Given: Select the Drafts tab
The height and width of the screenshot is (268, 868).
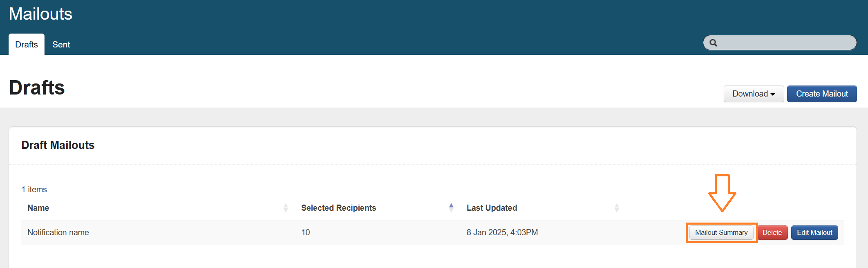Looking at the screenshot, I should click(27, 45).
